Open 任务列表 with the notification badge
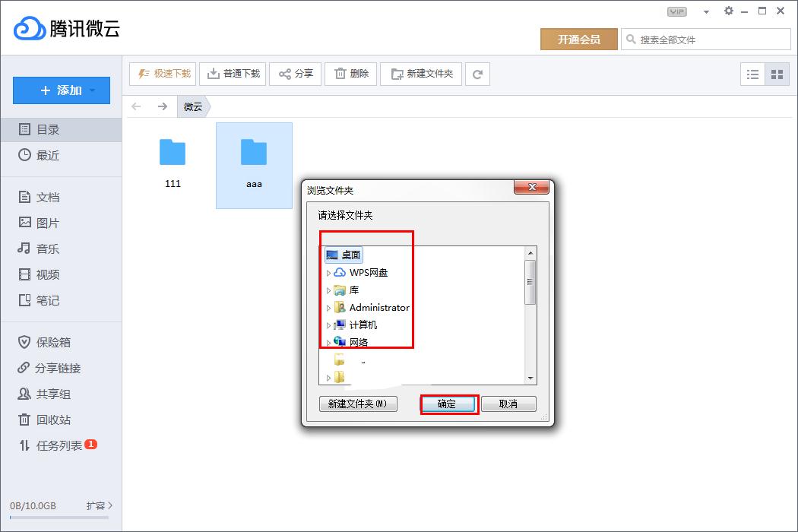798x532 pixels. pyautogui.click(x=59, y=446)
